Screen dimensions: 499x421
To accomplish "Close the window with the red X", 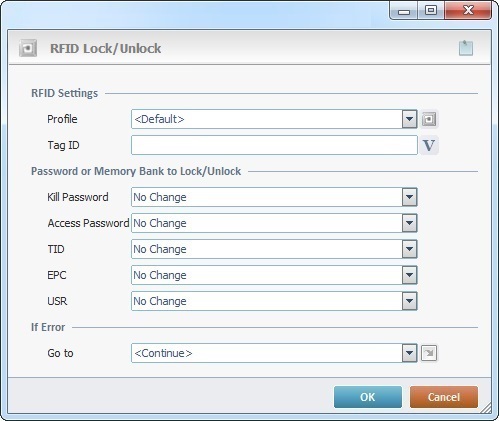I will click(x=468, y=11).
